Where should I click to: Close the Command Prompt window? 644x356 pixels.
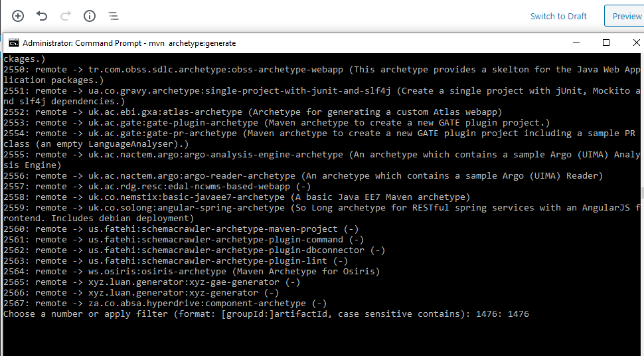(636, 43)
